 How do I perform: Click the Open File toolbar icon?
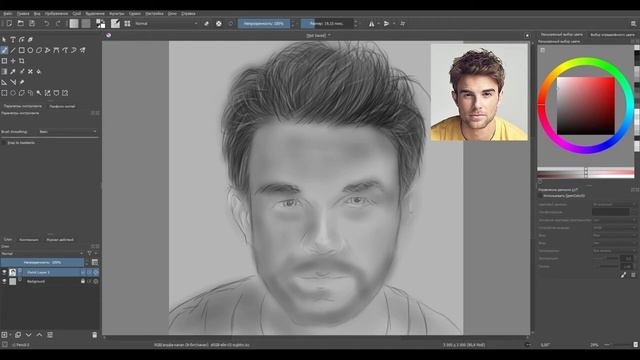[x=20, y=24]
